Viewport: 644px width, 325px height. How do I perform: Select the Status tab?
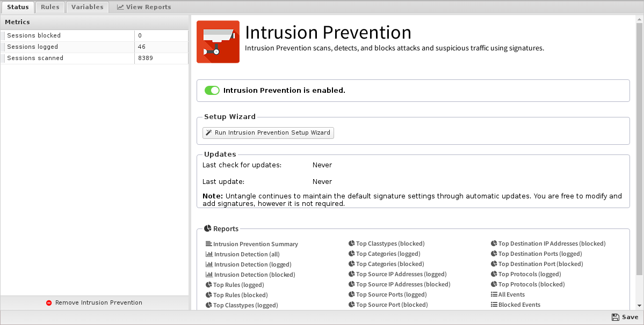tap(18, 7)
